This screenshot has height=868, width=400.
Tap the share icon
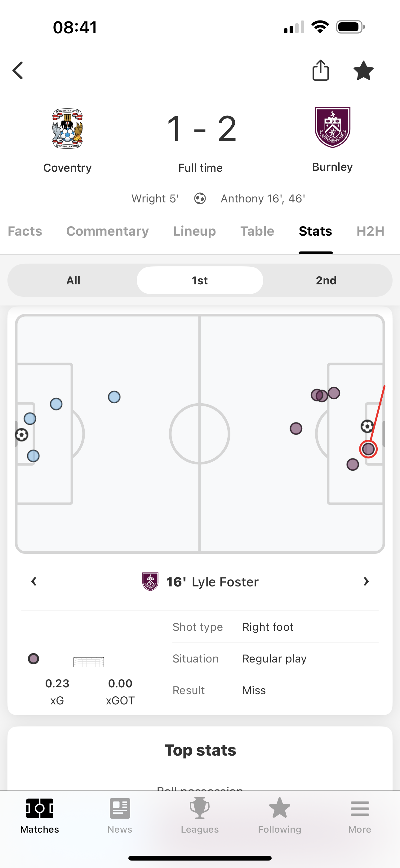pos(321,70)
